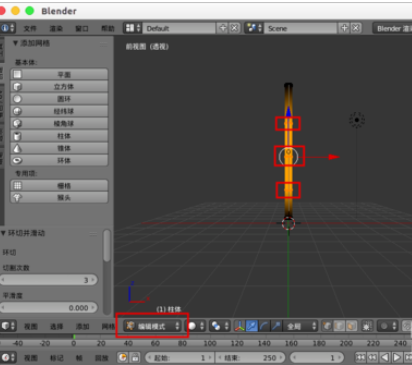The image size is (412, 365).
Task: Add a 锥体 (Cone) mesh
Action: coord(59,148)
